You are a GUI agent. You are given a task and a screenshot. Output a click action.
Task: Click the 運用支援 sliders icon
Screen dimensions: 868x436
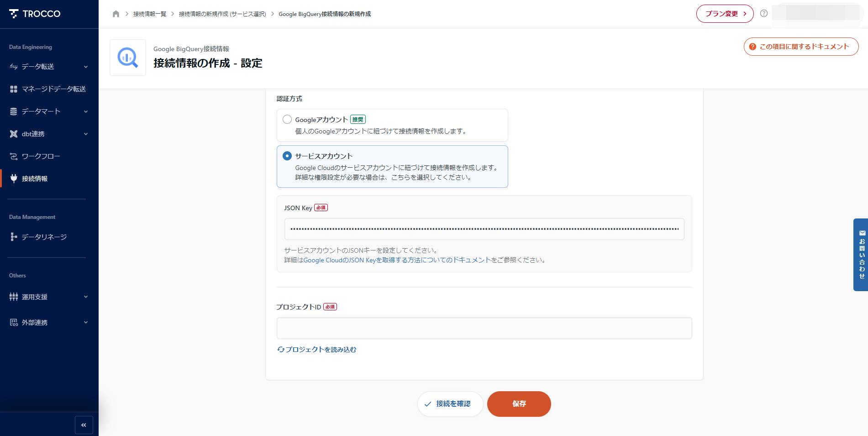(14, 297)
